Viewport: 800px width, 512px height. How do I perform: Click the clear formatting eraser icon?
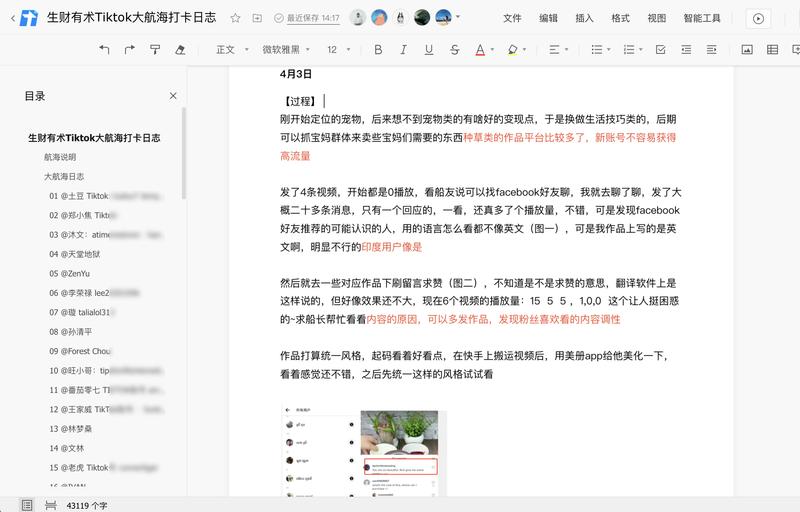tap(180, 49)
